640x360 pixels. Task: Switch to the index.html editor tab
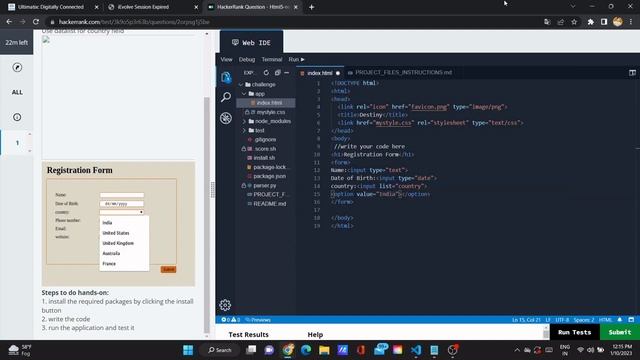click(x=320, y=73)
